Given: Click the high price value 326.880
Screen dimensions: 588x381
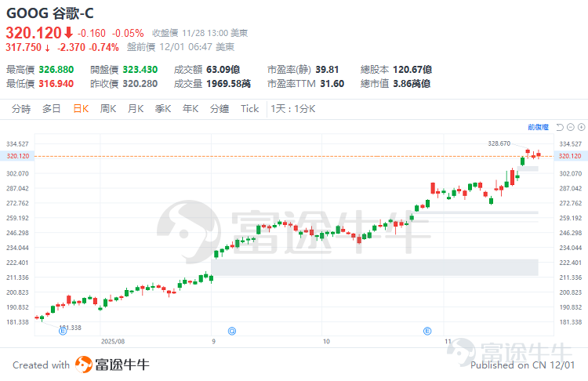Looking at the screenshot, I should tap(56, 70).
